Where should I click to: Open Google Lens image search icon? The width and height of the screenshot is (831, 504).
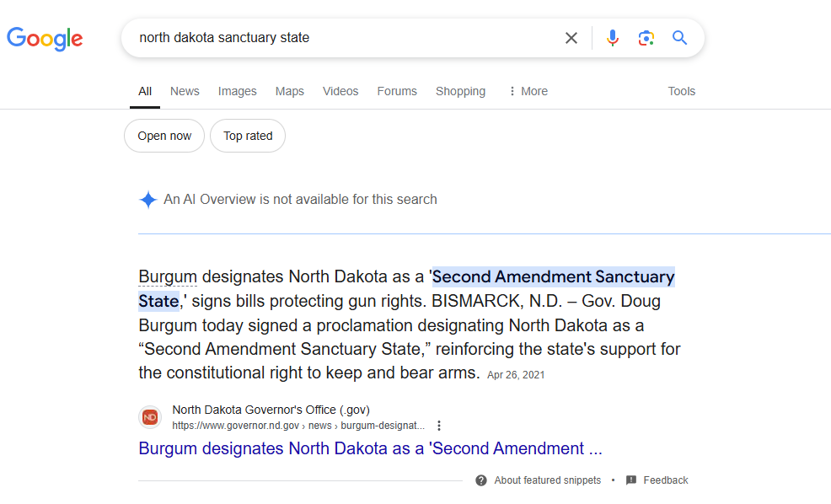646,38
